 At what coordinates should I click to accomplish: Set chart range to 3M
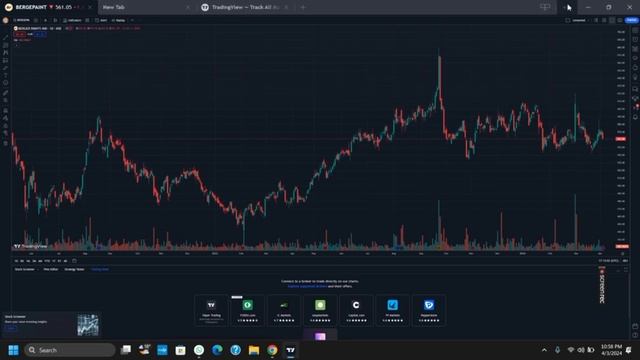pyautogui.click(x=34, y=260)
